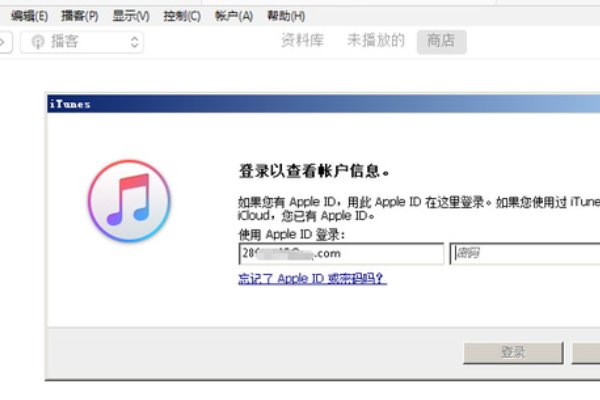This screenshot has width=600, height=400.
Task: Switch to the 资料库 tab
Action: pyautogui.click(x=302, y=40)
